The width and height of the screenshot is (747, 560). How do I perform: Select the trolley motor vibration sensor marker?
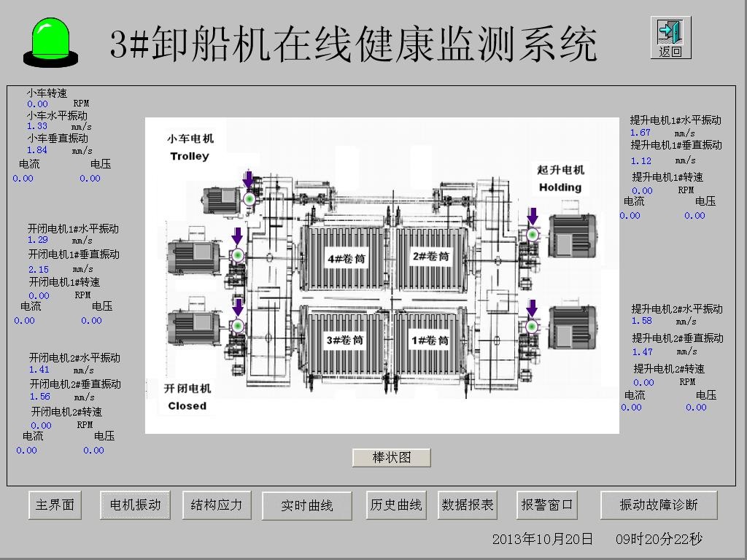point(249,198)
